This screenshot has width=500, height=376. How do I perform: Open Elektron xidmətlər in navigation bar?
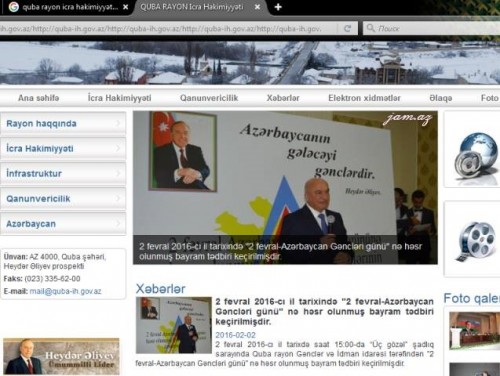click(x=364, y=98)
